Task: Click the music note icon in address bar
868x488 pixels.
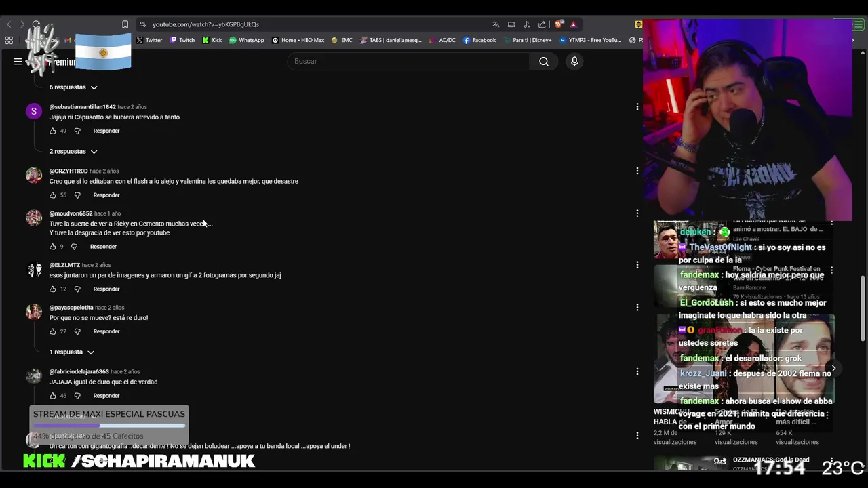Action: tap(527, 24)
